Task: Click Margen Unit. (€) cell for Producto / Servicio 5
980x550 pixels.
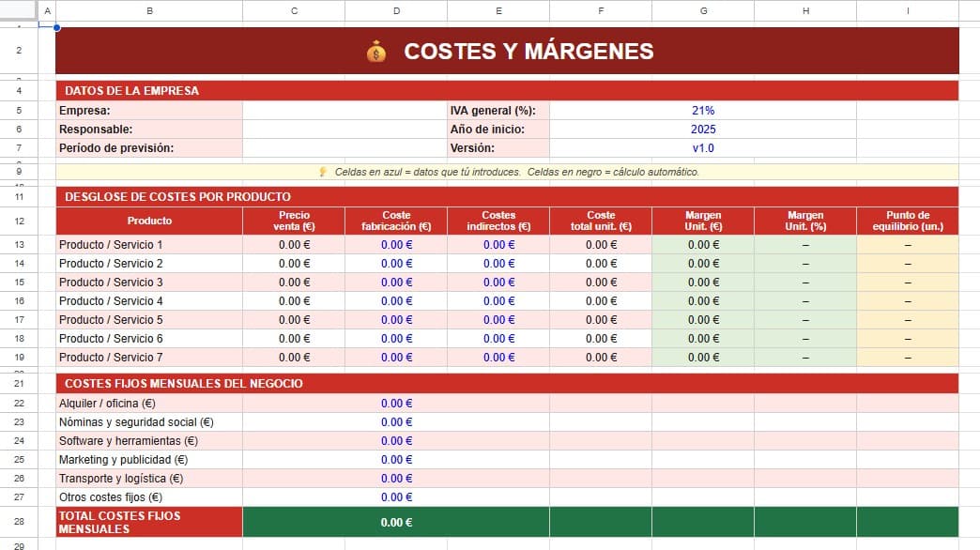Action: (x=703, y=319)
